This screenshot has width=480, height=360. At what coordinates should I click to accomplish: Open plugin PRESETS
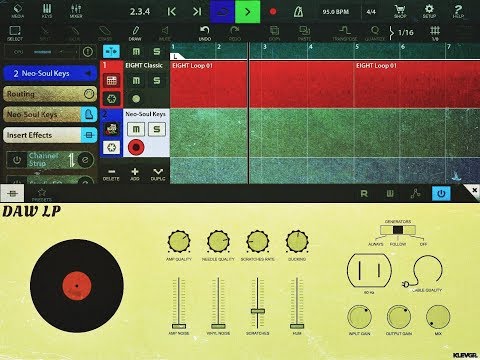(x=42, y=194)
